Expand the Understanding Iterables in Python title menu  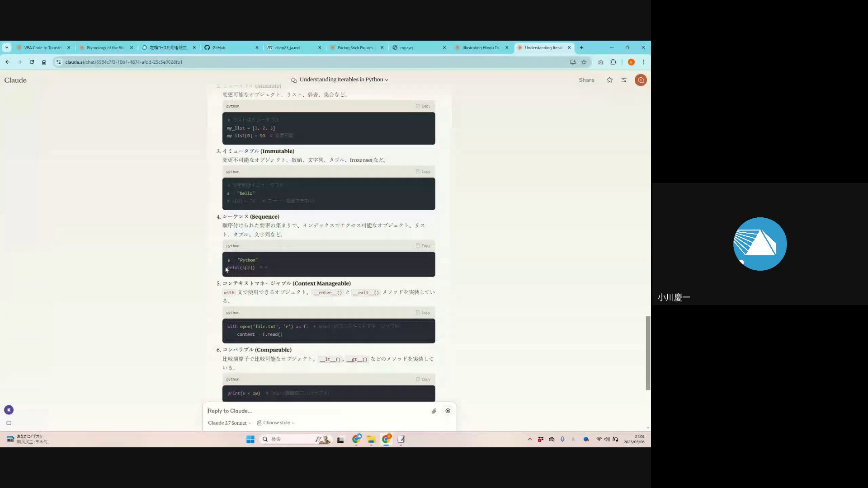pos(341,80)
